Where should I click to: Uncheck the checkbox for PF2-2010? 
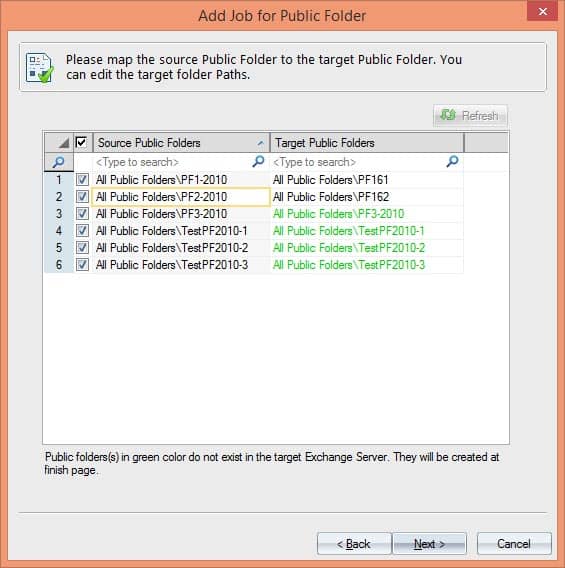coord(82,196)
